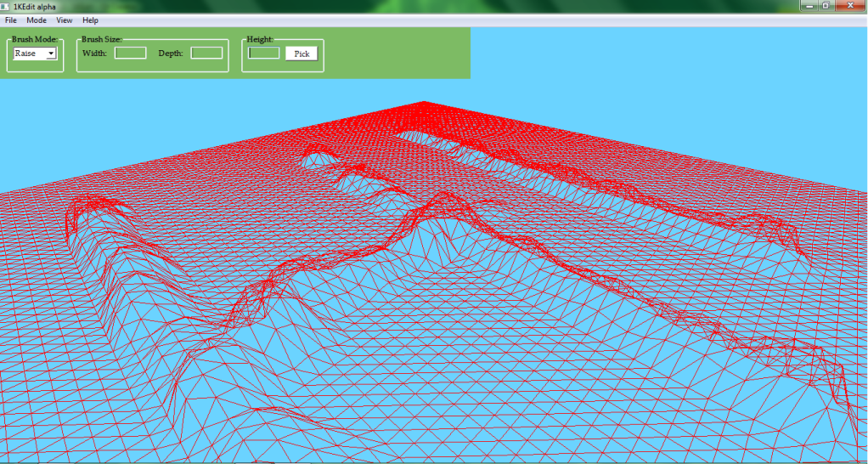Viewport: 868px width, 464px height.
Task: Open the View menu
Action: [x=65, y=20]
